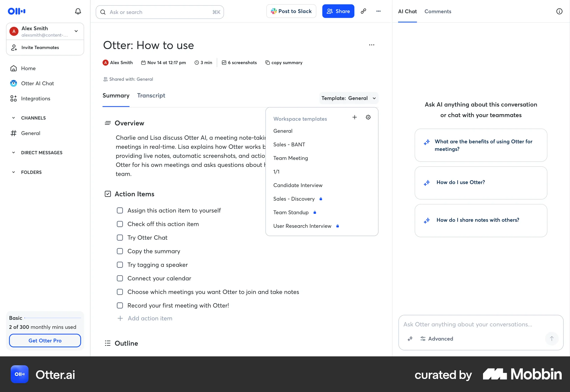This screenshot has height=392, width=570.
Task: Open the notifications bell
Action: (78, 11)
